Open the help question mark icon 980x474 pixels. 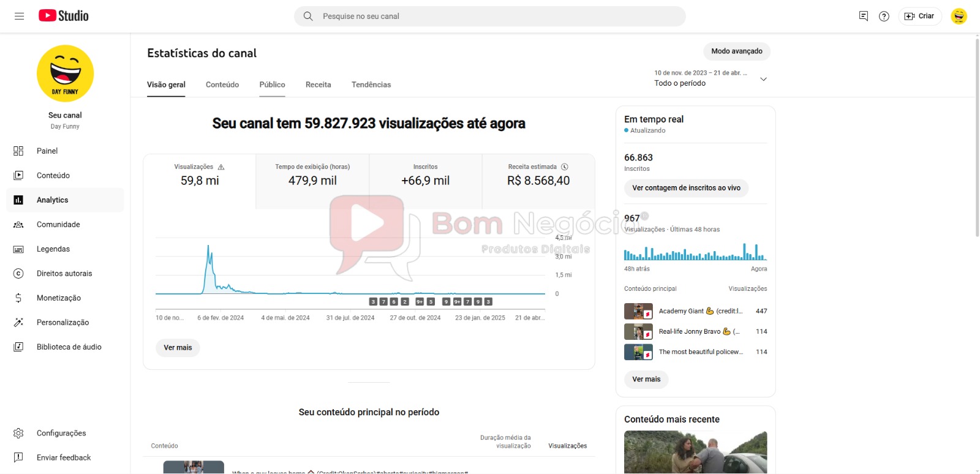pos(884,17)
